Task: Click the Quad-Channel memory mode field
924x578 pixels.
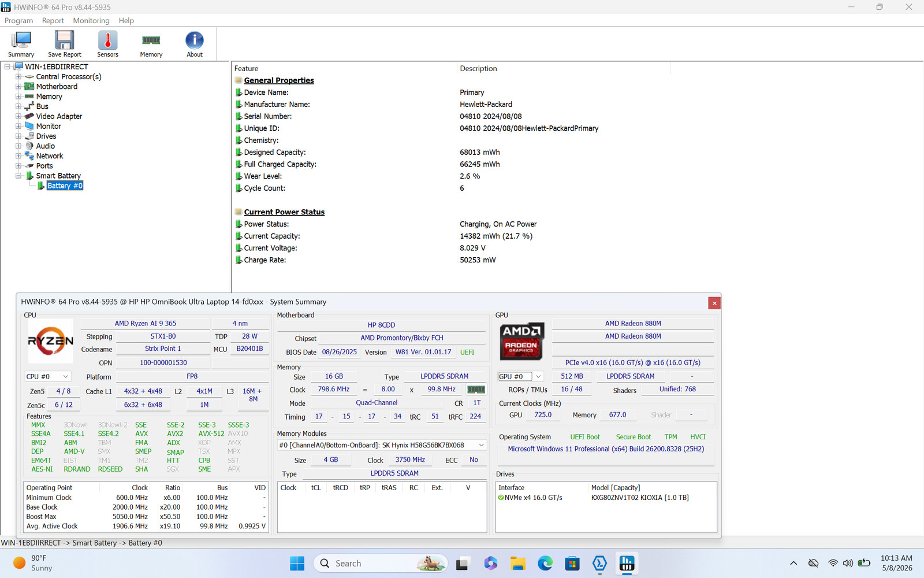Action: [377, 403]
